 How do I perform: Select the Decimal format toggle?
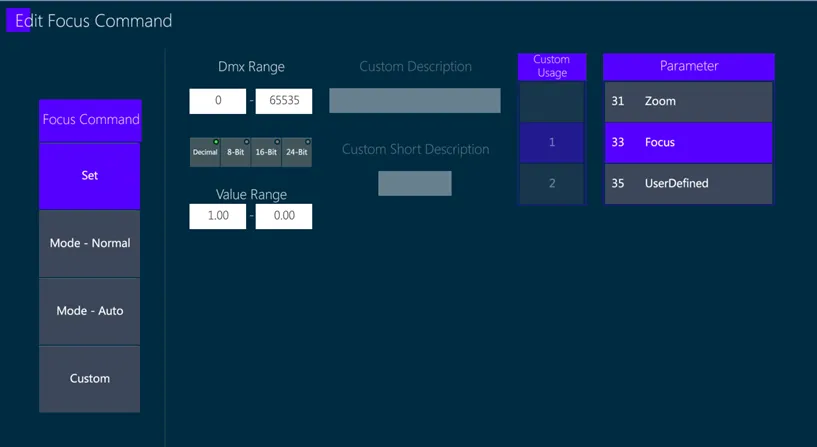click(205, 152)
